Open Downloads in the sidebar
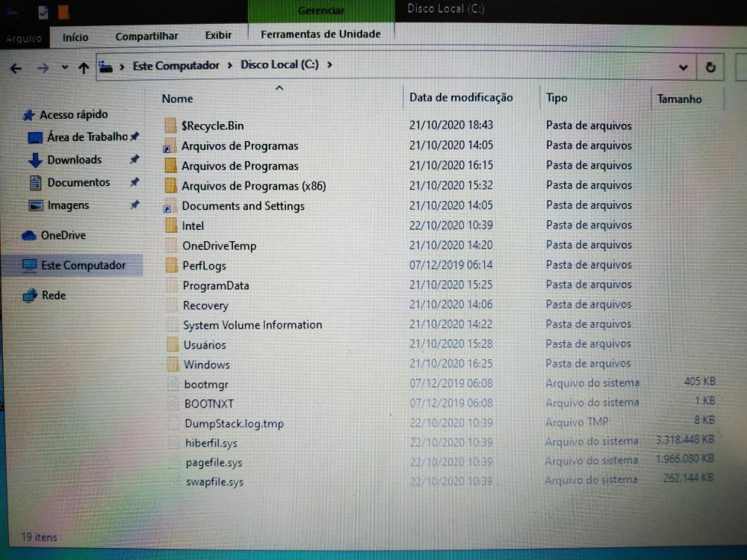 tap(74, 160)
